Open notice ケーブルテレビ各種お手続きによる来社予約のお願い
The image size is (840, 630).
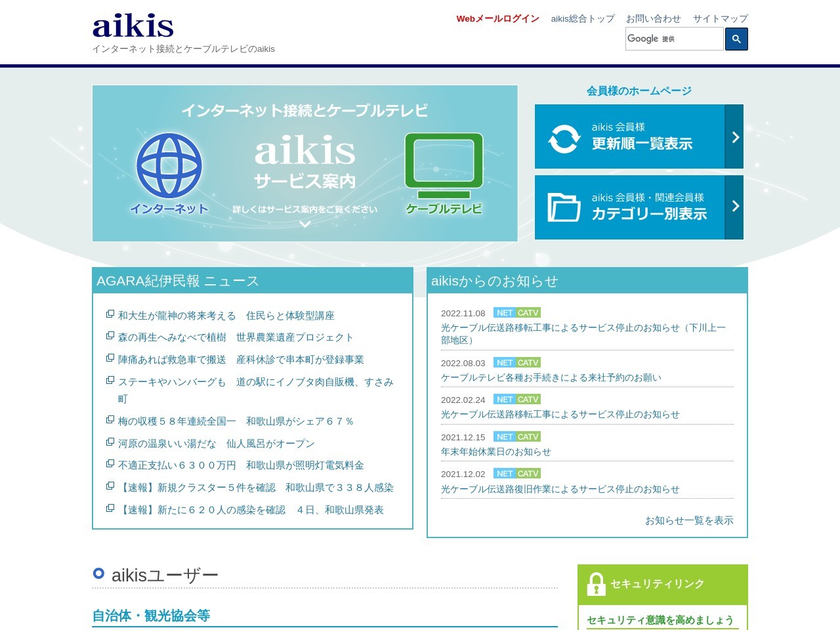(x=551, y=377)
